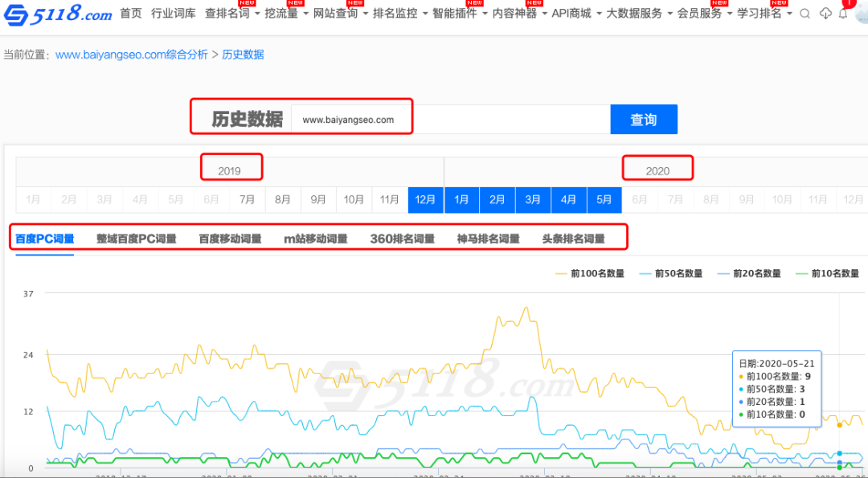The width and height of the screenshot is (868, 478).
Task: Toggle the 前100名数量 legend series
Action: tap(590, 273)
